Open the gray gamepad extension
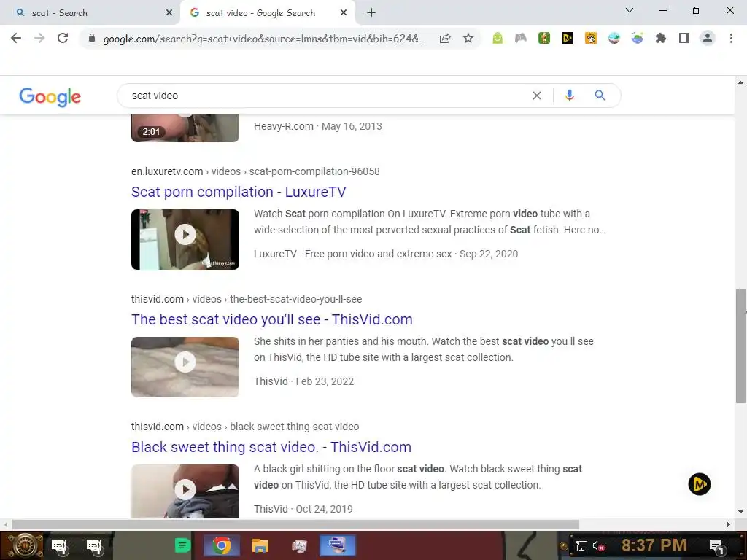747x560 pixels. pyautogui.click(x=521, y=38)
